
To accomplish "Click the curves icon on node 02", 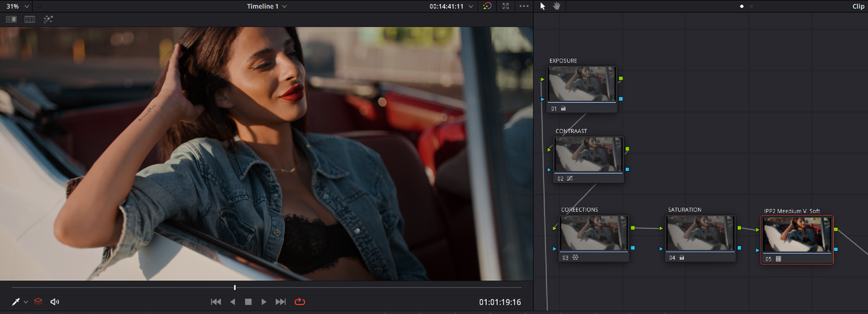I will [570, 178].
